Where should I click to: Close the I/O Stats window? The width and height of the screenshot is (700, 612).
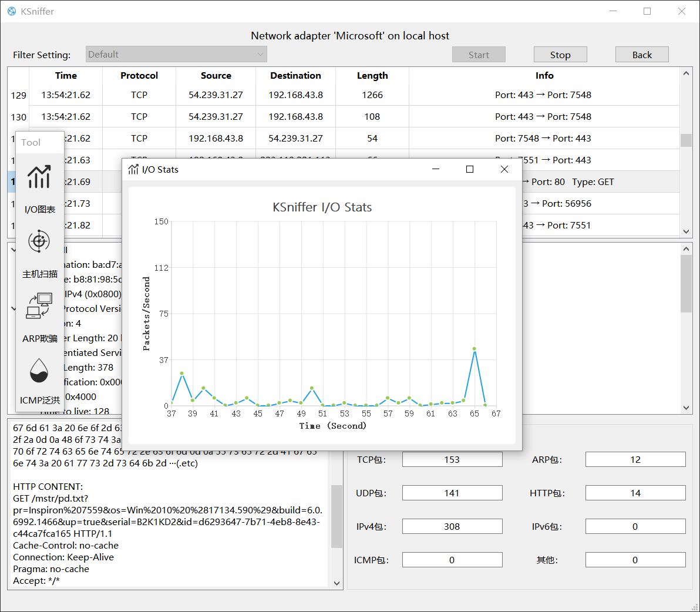click(504, 169)
